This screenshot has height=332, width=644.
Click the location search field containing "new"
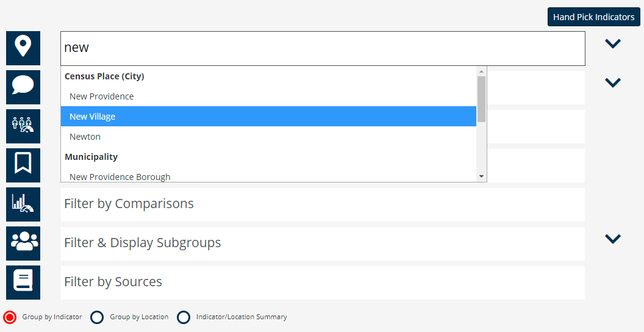coord(323,48)
